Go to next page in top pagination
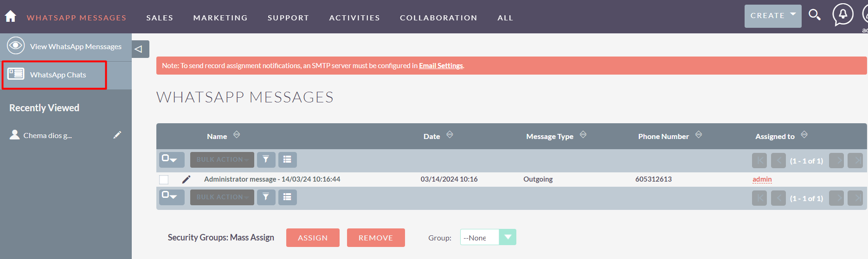 pyautogui.click(x=836, y=161)
